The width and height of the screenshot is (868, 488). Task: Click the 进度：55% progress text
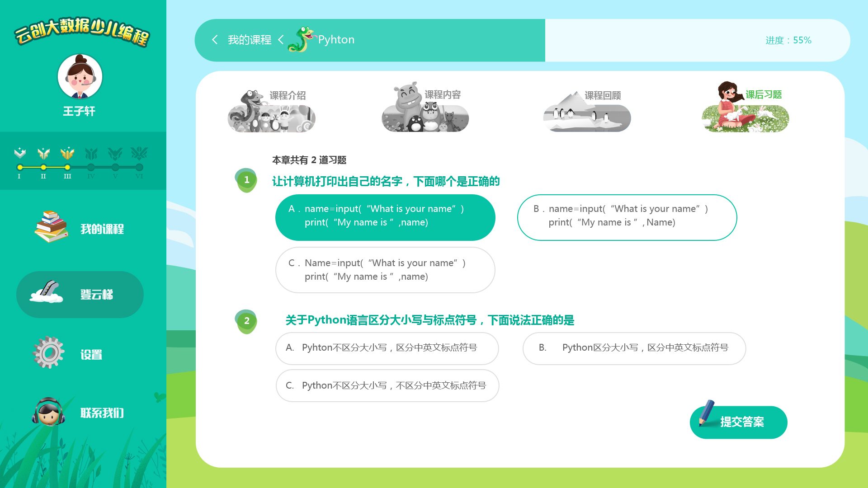pyautogui.click(x=788, y=40)
